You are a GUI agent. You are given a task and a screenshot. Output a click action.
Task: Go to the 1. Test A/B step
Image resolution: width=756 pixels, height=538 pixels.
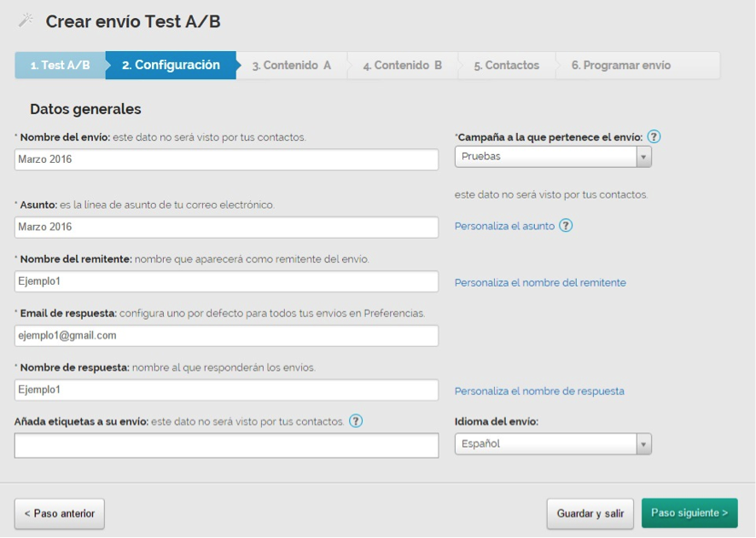pyautogui.click(x=60, y=66)
